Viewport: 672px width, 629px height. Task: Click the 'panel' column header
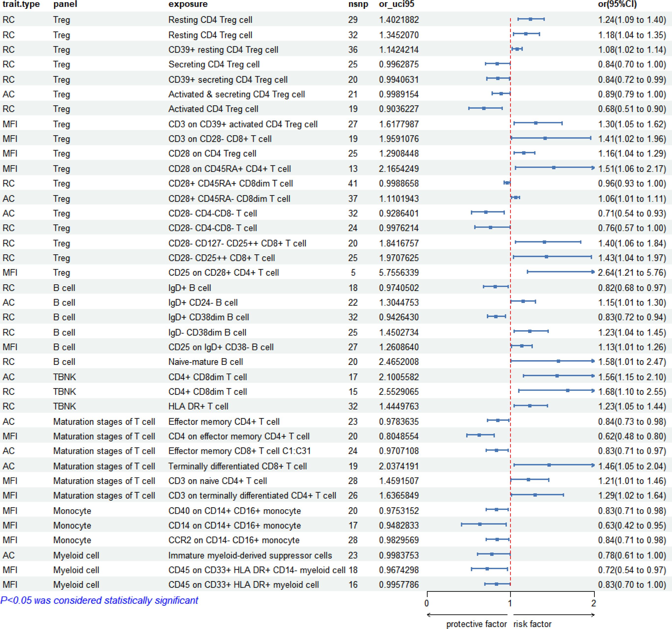click(x=65, y=4)
